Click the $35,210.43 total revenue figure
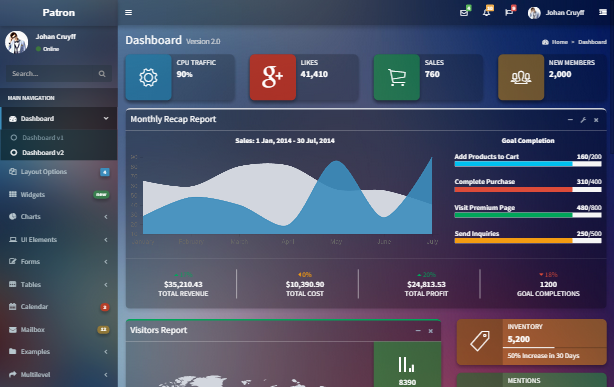The width and height of the screenshot is (614, 387). 183,284
